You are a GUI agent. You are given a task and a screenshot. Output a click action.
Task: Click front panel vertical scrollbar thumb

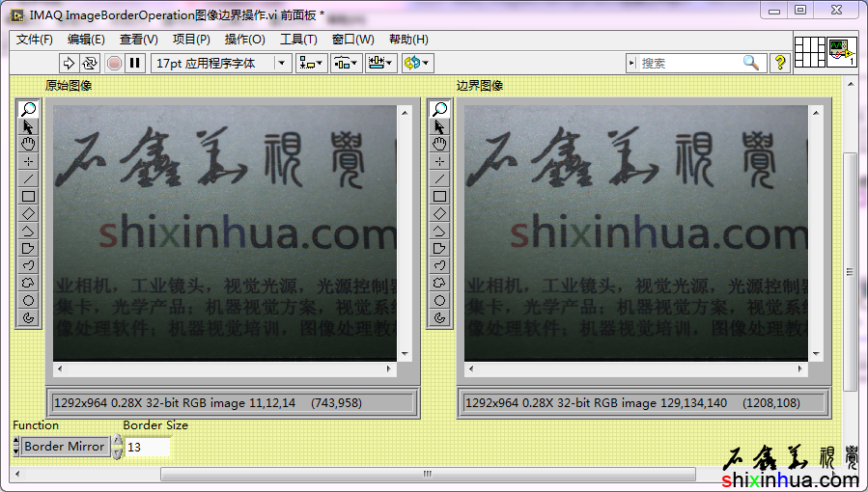(x=850, y=271)
